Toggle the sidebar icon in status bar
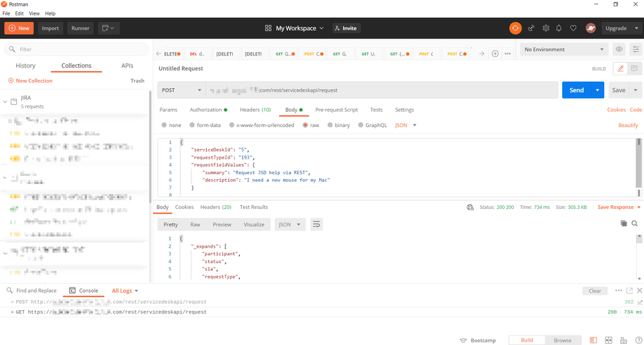The height and width of the screenshot is (345, 644). (594, 340)
